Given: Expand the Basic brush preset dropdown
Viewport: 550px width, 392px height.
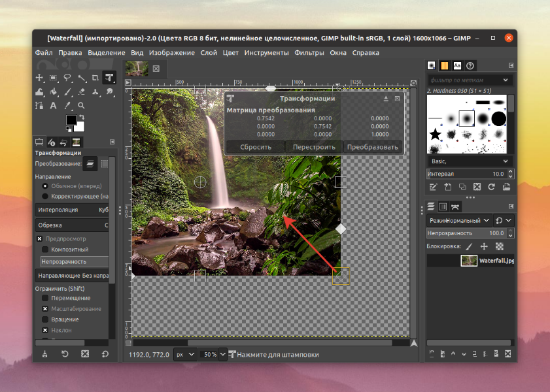Looking at the screenshot, I should tap(470, 161).
